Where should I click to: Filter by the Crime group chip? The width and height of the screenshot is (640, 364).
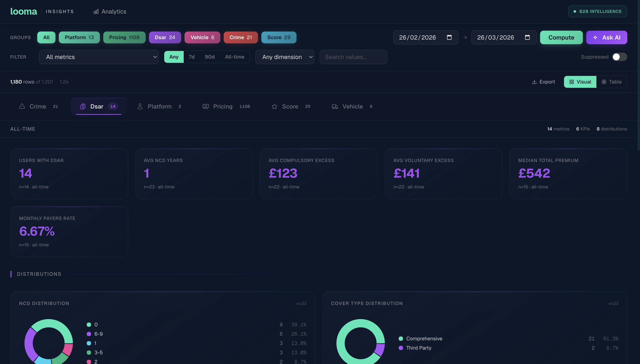click(x=241, y=37)
